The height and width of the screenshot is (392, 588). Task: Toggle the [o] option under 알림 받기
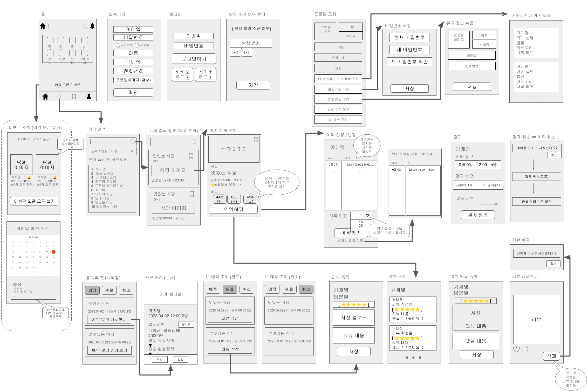coord(235,52)
